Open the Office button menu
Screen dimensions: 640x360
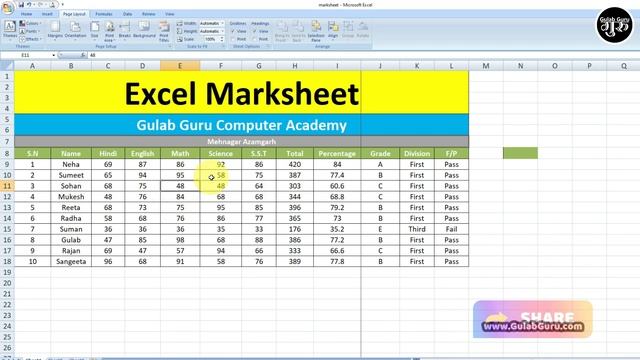click(7, 7)
